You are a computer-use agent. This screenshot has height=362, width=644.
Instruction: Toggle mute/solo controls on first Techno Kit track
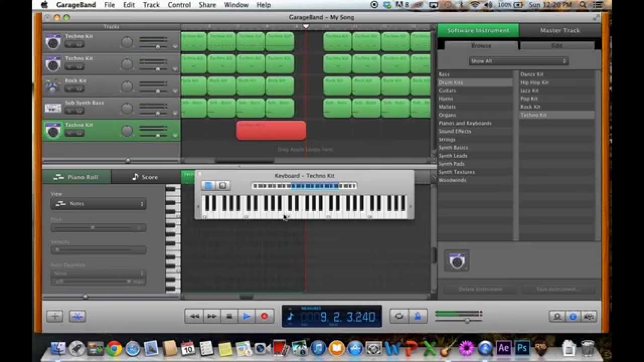point(74,45)
